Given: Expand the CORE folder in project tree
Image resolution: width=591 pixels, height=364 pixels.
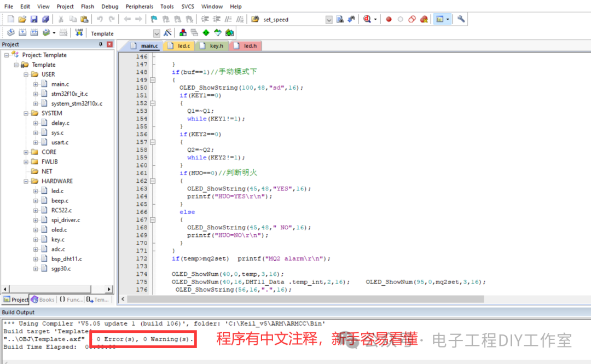Looking at the screenshot, I should [26, 152].
